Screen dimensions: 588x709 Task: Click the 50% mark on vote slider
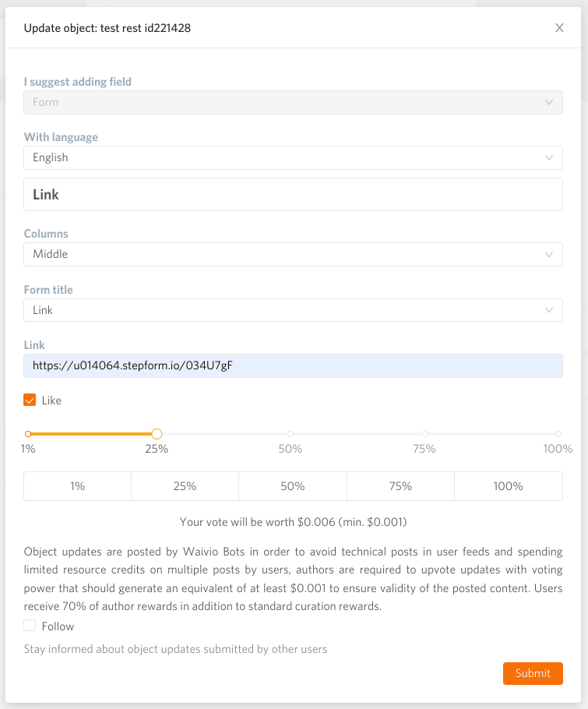[x=290, y=434]
